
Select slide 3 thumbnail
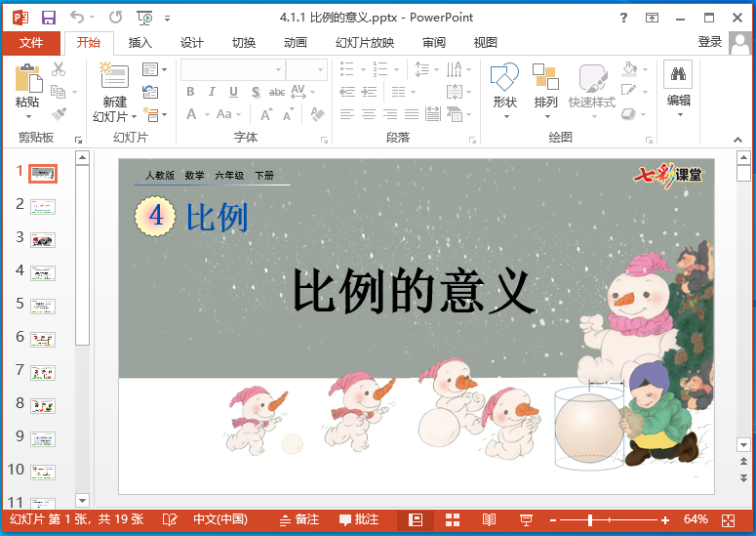(x=43, y=240)
